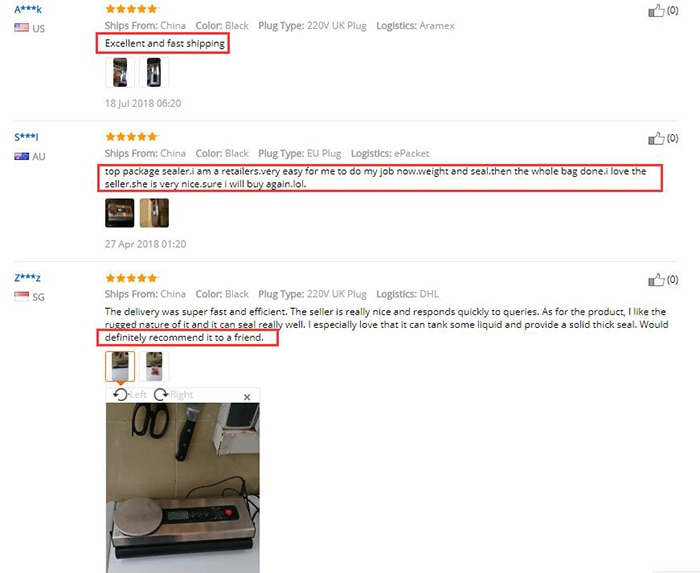Click five-star rating on S***l's review
Image resolution: width=700 pixels, height=573 pixels.
(x=131, y=137)
